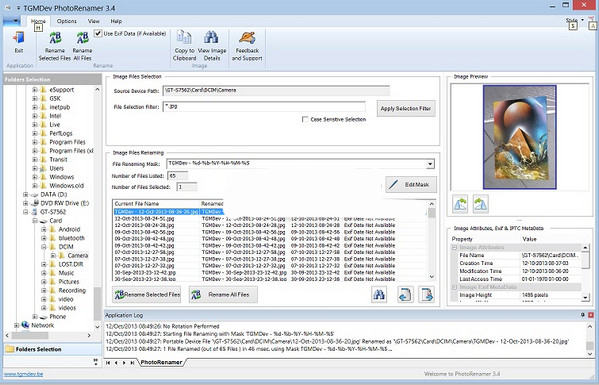Click the Creation Time property row
599x385 pixels.
pyautogui.click(x=516, y=263)
